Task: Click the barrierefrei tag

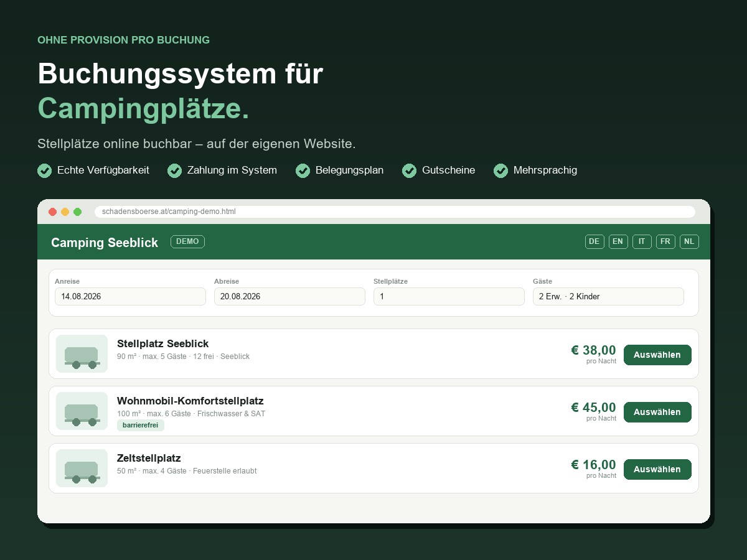Action: pyautogui.click(x=141, y=426)
